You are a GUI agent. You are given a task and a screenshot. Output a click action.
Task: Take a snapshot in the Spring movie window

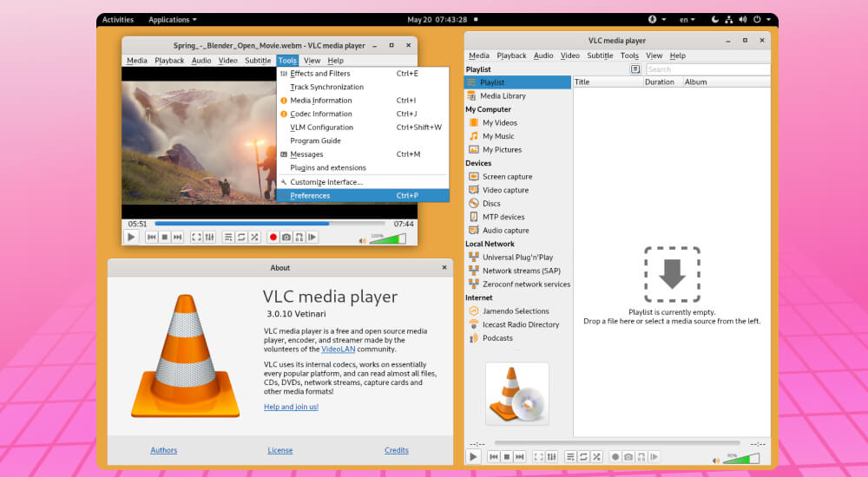(286, 237)
